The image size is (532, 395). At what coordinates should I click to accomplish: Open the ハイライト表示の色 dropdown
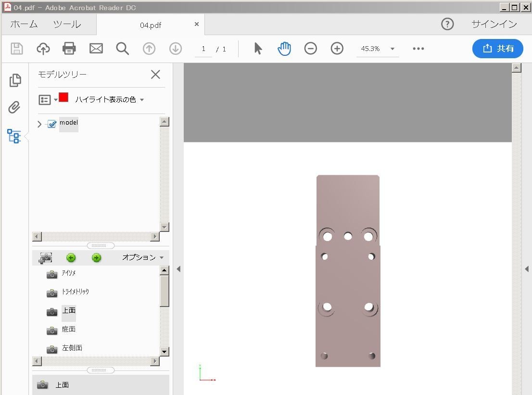tap(109, 100)
